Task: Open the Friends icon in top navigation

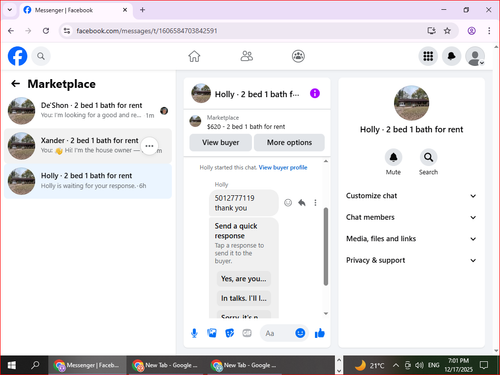Action: [x=247, y=56]
